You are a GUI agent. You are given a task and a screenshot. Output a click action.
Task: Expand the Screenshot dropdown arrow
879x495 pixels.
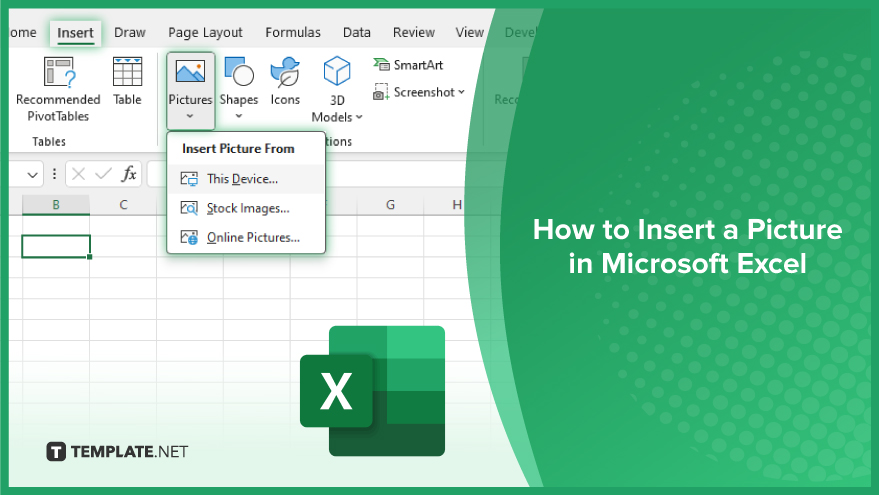pyautogui.click(x=461, y=92)
